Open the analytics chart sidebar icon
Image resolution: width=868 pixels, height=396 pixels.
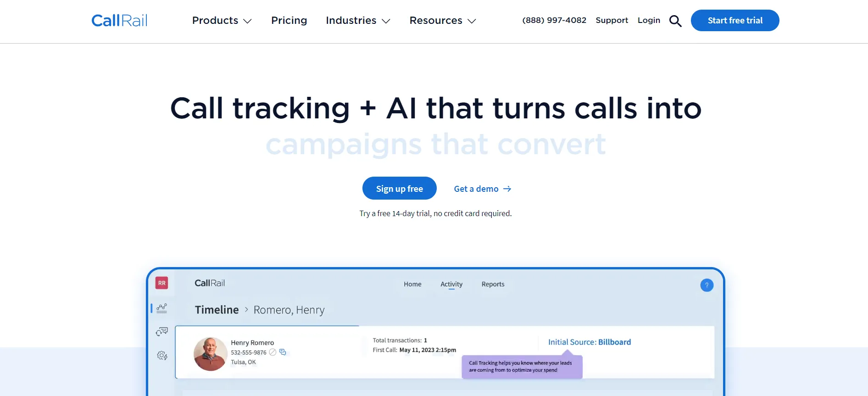[162, 308]
